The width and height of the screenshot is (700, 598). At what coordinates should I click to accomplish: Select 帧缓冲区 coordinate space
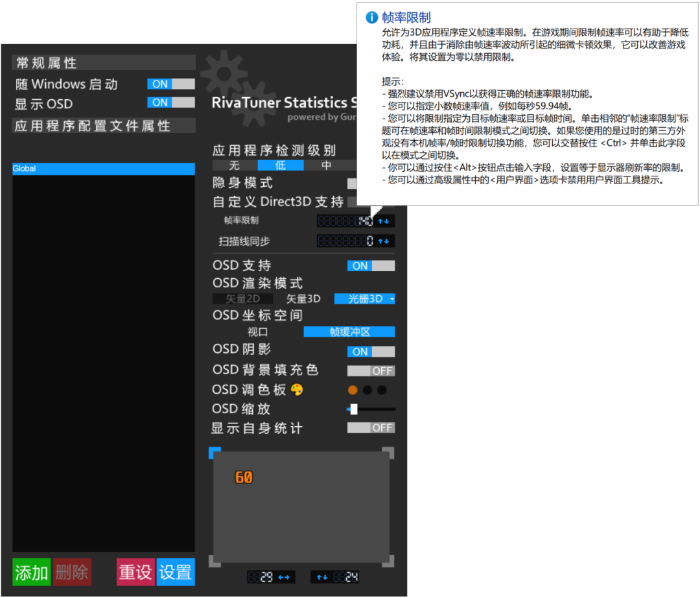coord(349,332)
